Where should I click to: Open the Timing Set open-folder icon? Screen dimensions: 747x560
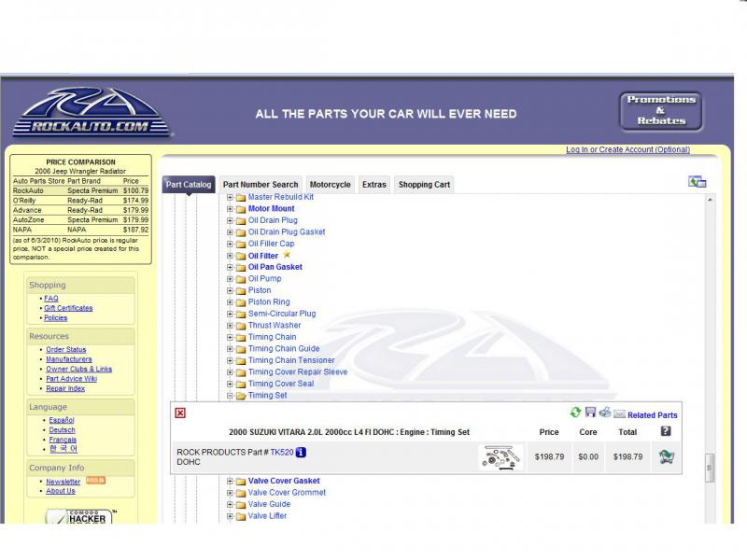point(241,396)
